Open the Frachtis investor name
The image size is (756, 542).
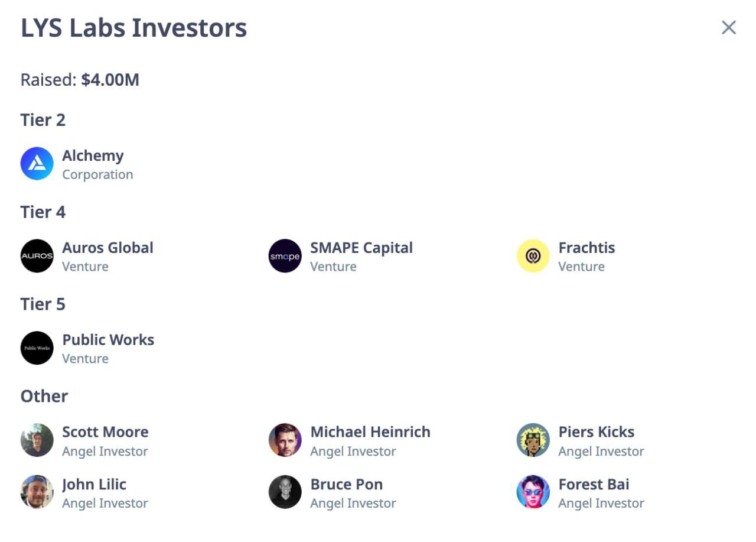pyautogui.click(x=586, y=248)
